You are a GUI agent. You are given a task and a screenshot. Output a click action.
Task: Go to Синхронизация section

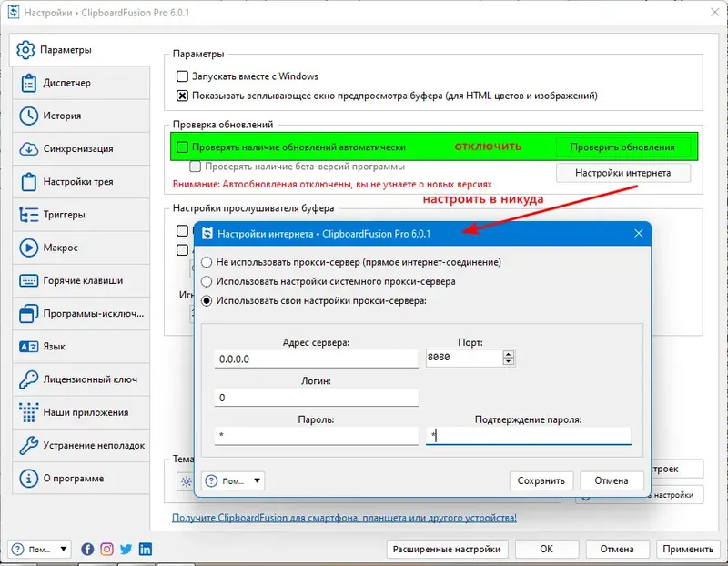pyautogui.click(x=81, y=148)
